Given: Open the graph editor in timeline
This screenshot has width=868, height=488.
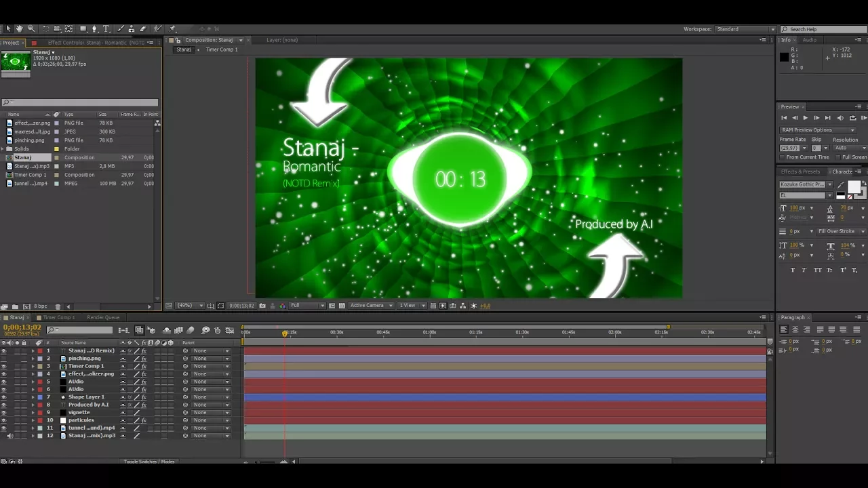Looking at the screenshot, I should pyautogui.click(x=229, y=330).
